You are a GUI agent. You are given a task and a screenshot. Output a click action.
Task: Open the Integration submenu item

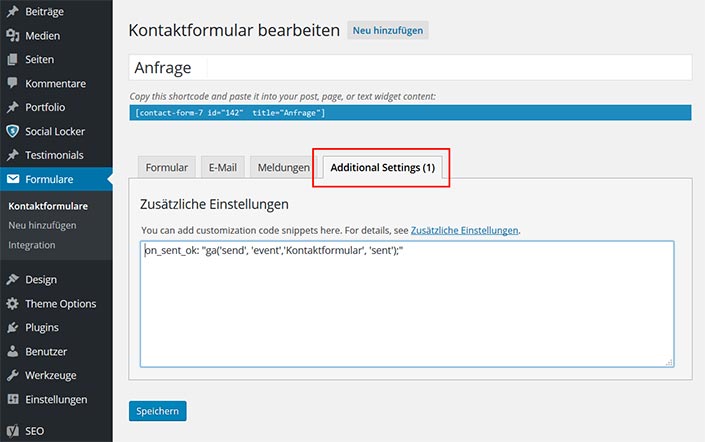[x=31, y=245]
